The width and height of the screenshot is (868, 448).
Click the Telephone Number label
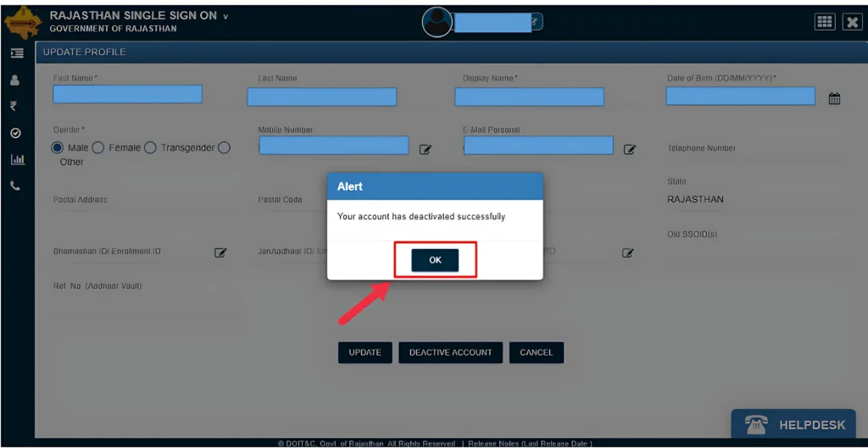pyautogui.click(x=701, y=148)
